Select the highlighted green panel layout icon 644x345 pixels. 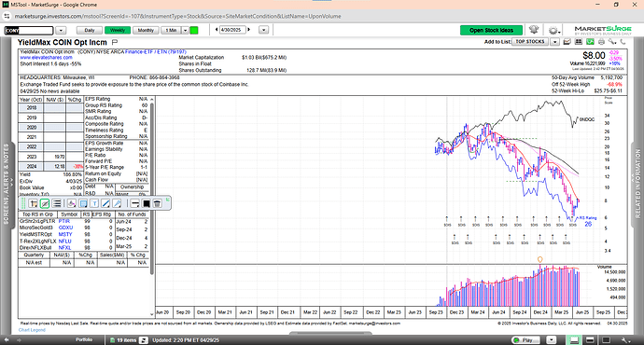573,340
